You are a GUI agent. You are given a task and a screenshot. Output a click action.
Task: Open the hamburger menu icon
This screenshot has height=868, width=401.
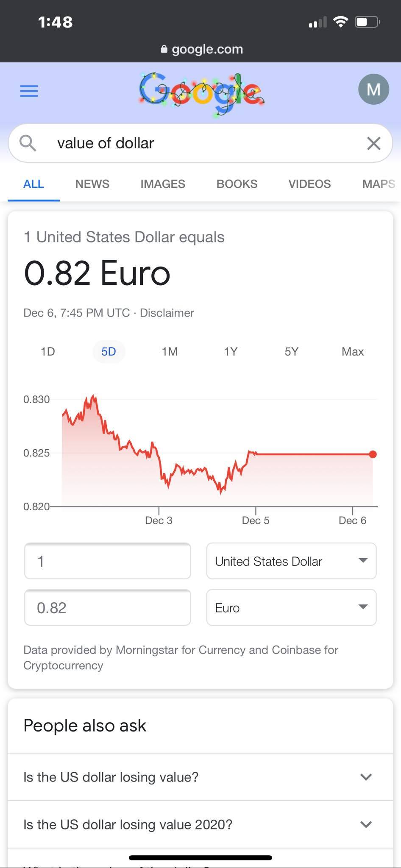29,91
